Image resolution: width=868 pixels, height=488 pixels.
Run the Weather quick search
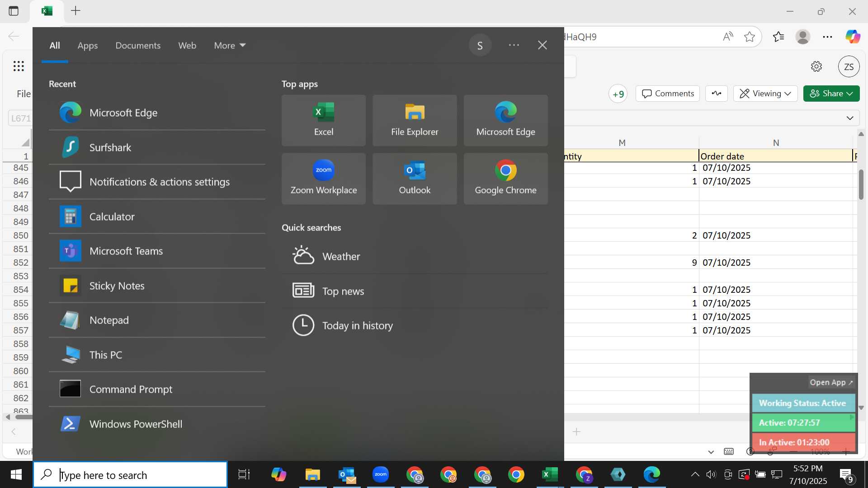(x=415, y=256)
